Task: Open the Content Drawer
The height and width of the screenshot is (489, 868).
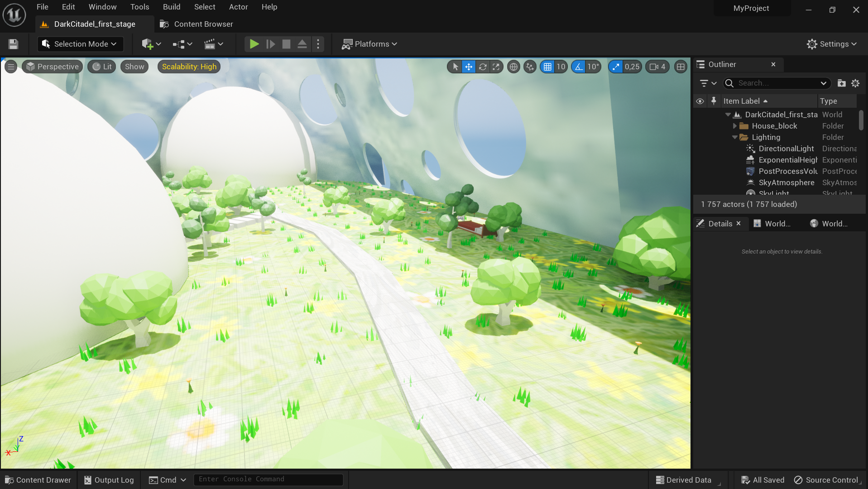Action: (38, 480)
